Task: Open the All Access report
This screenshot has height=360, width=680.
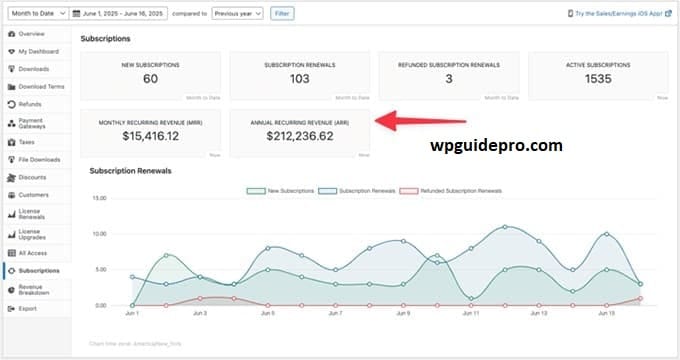Action: click(x=33, y=253)
